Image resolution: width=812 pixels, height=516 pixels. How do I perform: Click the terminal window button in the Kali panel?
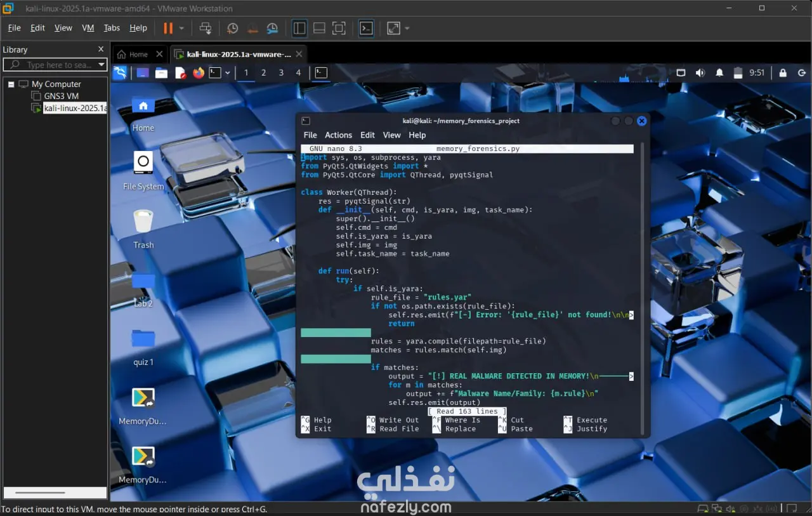(322, 73)
